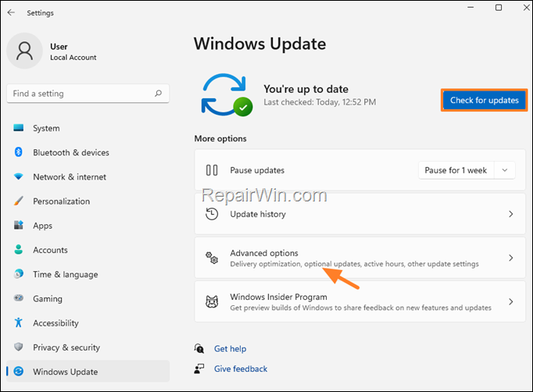Open the Get help link
Image resolution: width=533 pixels, height=392 pixels.
[230, 348]
